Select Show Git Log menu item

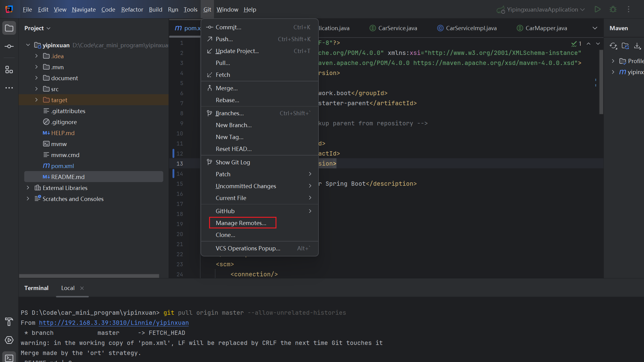pyautogui.click(x=233, y=162)
